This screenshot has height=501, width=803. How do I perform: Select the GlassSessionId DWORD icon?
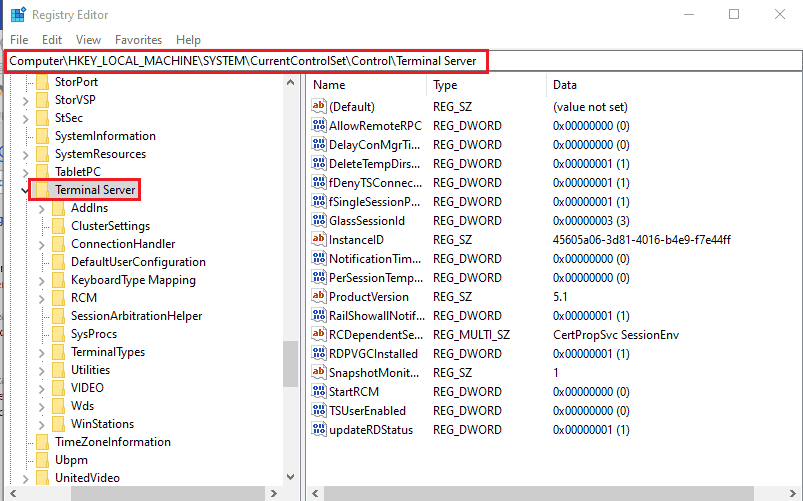[x=319, y=220]
